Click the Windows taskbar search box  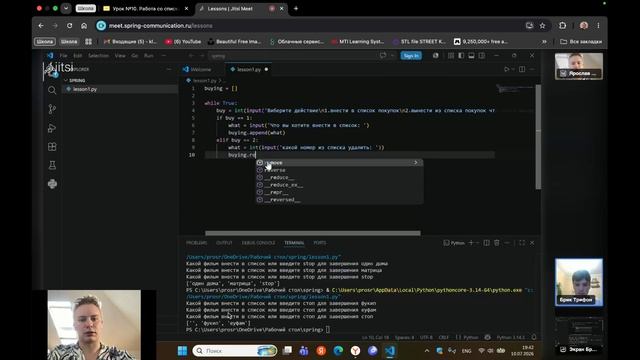234,351
